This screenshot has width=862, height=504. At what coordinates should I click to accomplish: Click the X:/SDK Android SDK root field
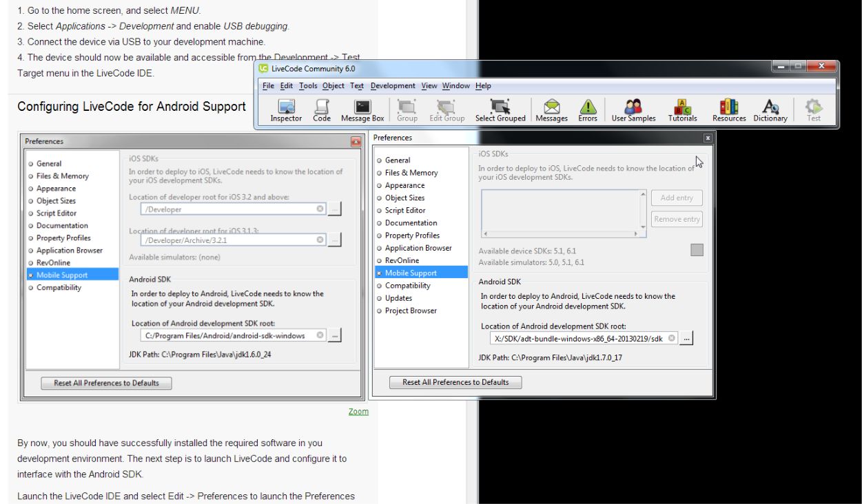pyautogui.click(x=584, y=338)
